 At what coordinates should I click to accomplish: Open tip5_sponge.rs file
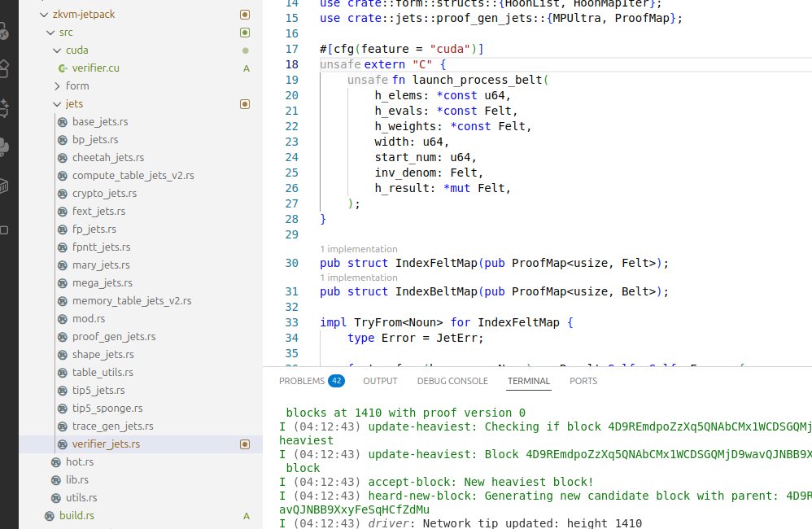tap(107, 409)
